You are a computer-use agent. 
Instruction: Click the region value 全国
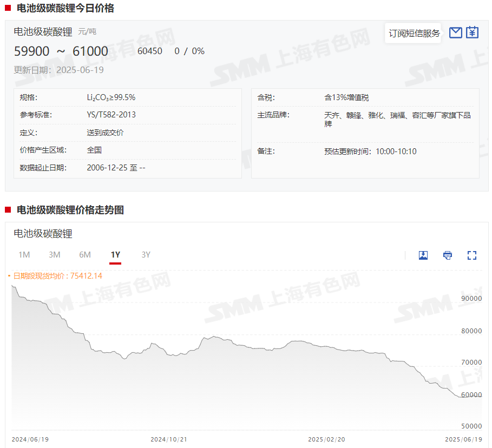(x=94, y=150)
